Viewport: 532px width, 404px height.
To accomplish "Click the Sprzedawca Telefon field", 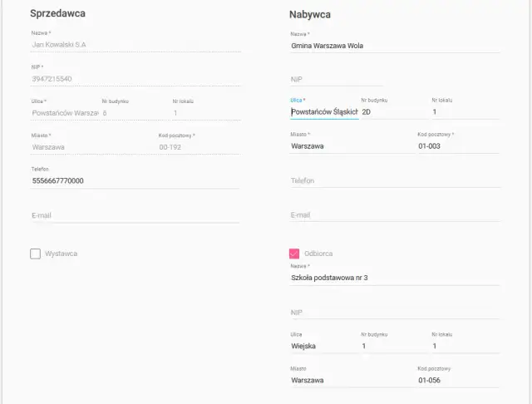I will (x=135, y=180).
